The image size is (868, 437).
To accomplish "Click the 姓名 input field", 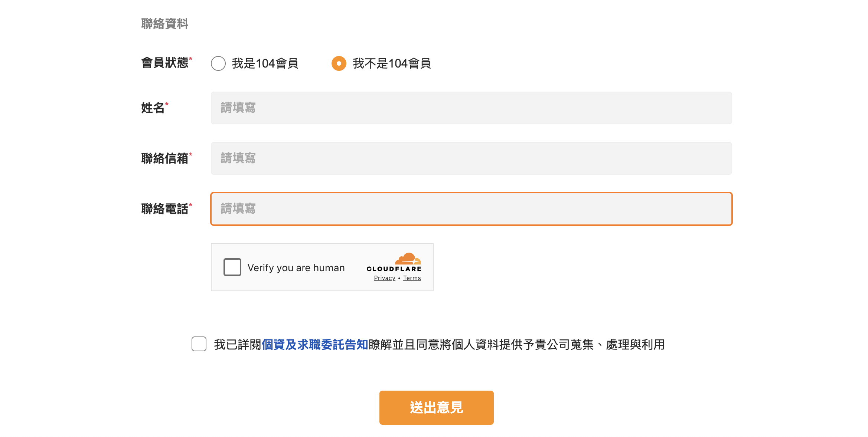I will 471,108.
